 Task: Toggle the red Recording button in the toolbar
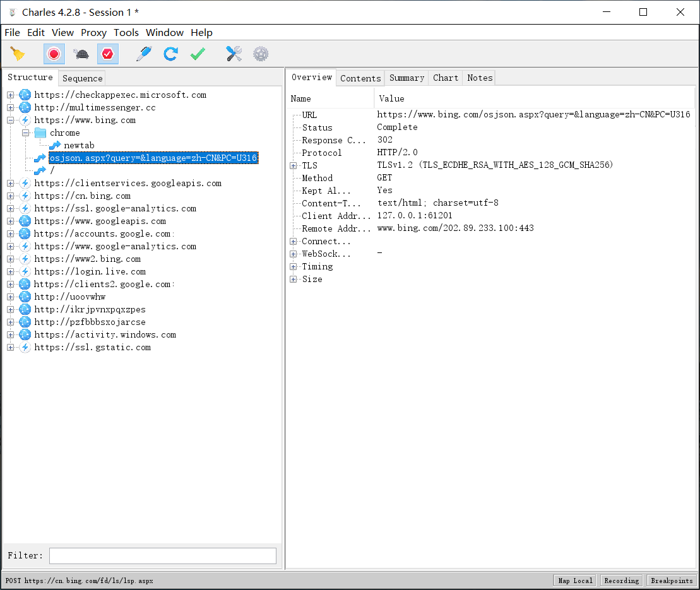tap(54, 54)
